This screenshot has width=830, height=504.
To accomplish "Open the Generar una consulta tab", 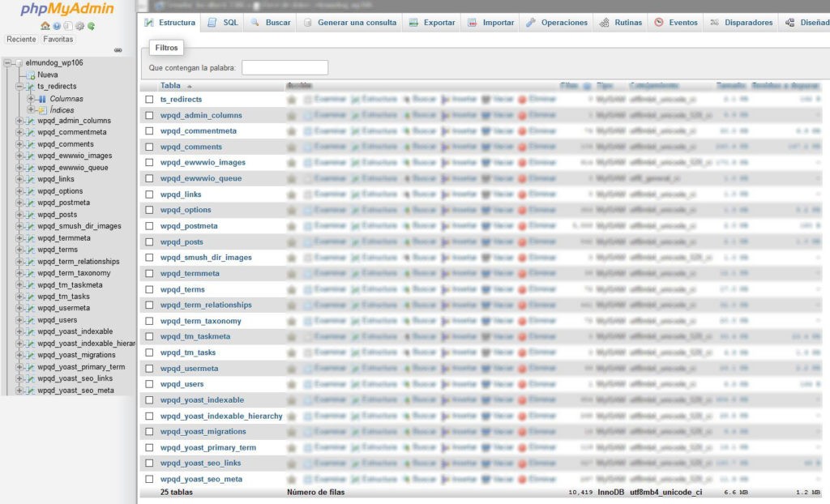I will (350, 23).
